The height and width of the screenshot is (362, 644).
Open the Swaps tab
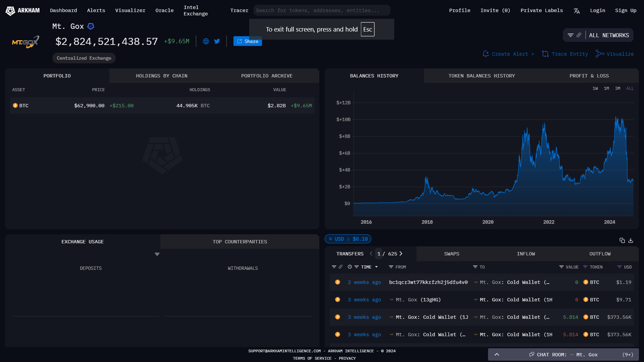(x=452, y=254)
